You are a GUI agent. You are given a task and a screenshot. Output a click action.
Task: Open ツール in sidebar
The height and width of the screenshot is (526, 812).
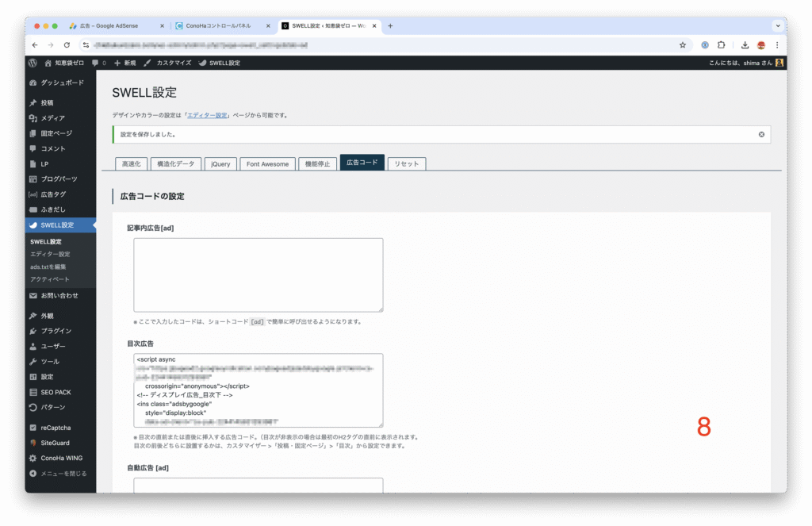pyautogui.click(x=60, y=361)
